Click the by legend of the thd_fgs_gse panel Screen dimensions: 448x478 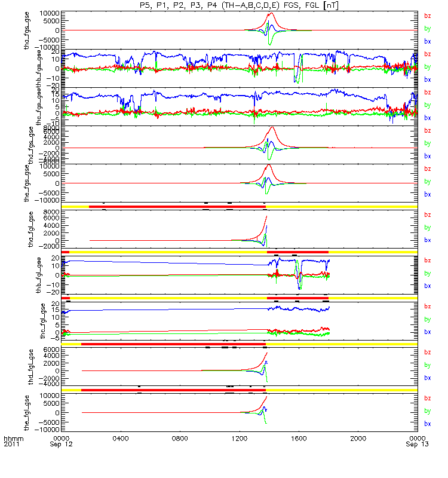428,143
